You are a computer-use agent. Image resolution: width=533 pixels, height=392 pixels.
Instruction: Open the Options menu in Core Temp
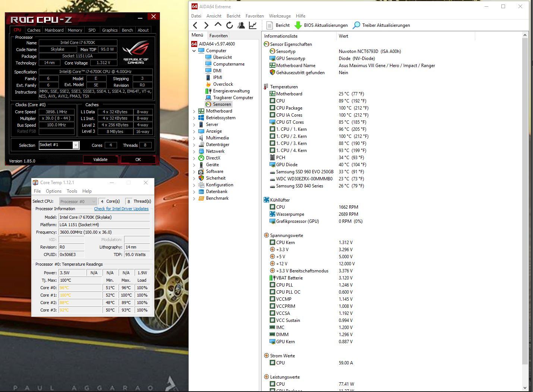tap(54, 191)
